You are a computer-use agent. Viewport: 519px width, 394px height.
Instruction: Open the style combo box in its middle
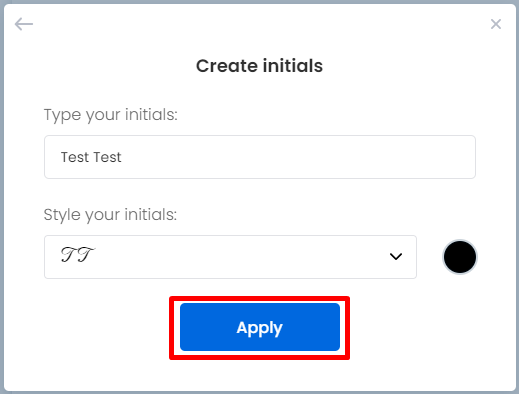[230, 257]
